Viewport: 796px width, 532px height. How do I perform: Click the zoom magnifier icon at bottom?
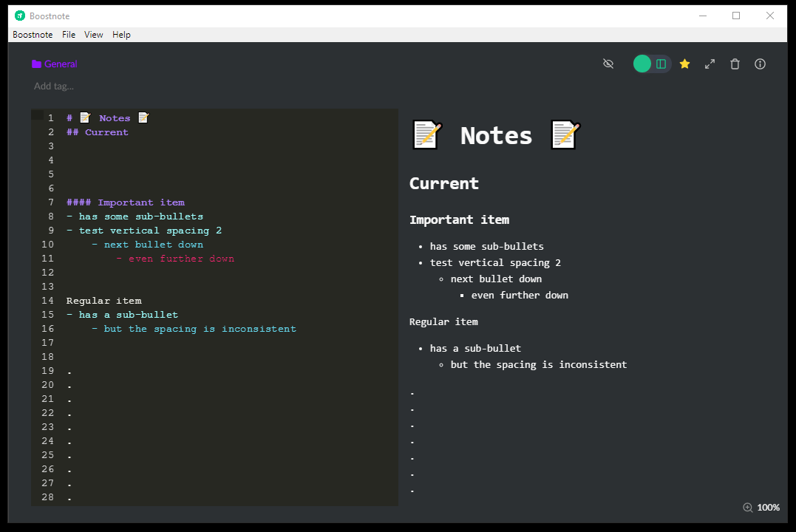(748, 507)
